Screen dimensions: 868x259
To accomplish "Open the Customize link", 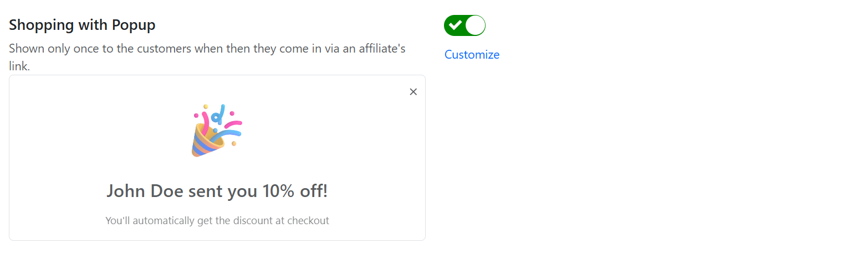I will pos(472,55).
